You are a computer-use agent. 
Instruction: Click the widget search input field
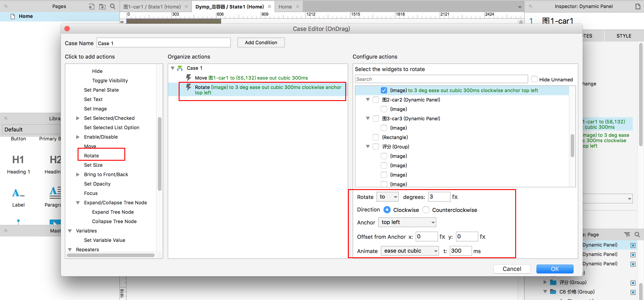point(441,79)
